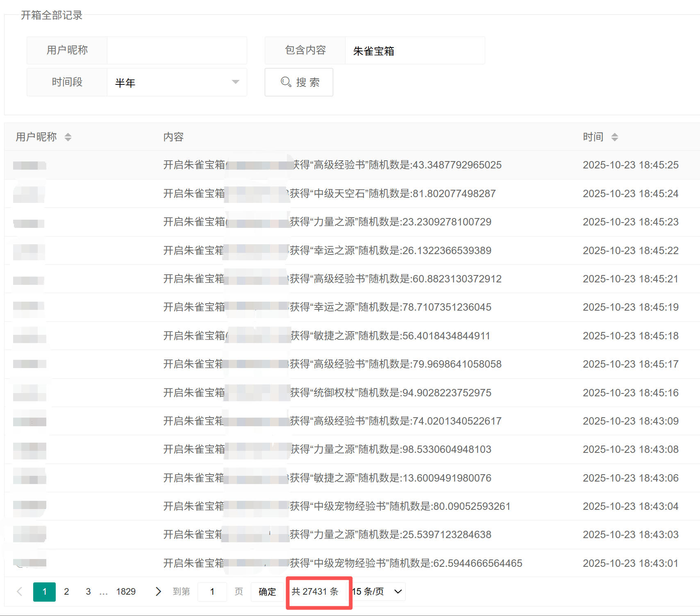This screenshot has height=616, width=700.
Task: Click the 包含内容 field containing 朱雀宝箱
Action: 414,51
